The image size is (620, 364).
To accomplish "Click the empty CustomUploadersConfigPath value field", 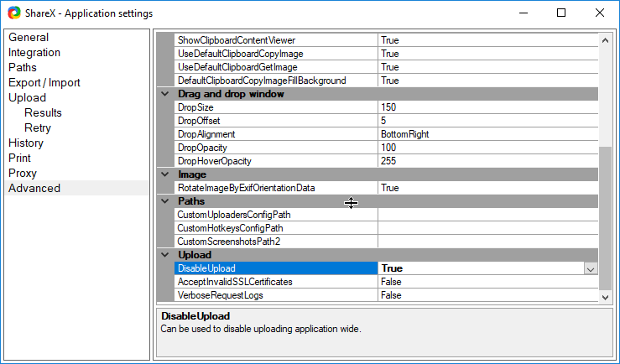I will click(x=488, y=215).
